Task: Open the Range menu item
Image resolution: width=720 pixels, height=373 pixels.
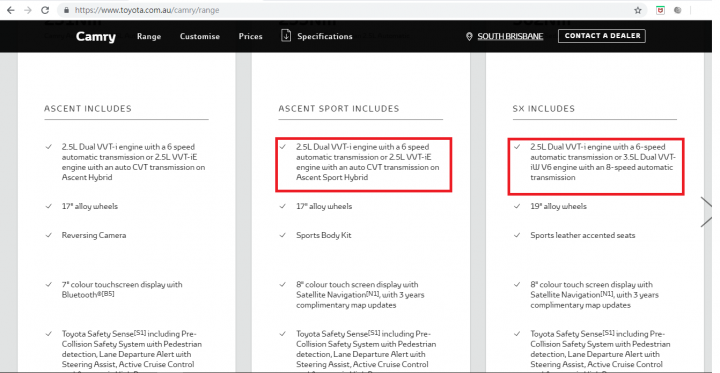Action: pyautogui.click(x=149, y=36)
